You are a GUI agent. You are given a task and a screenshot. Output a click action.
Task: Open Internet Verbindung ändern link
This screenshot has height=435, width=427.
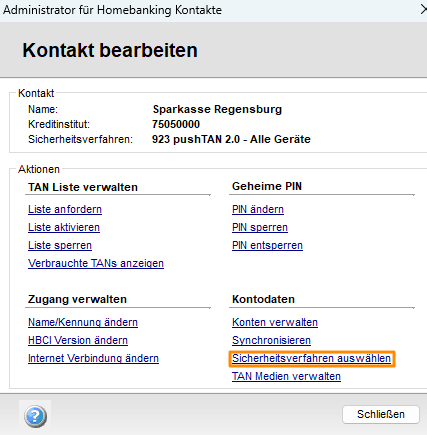pos(93,358)
